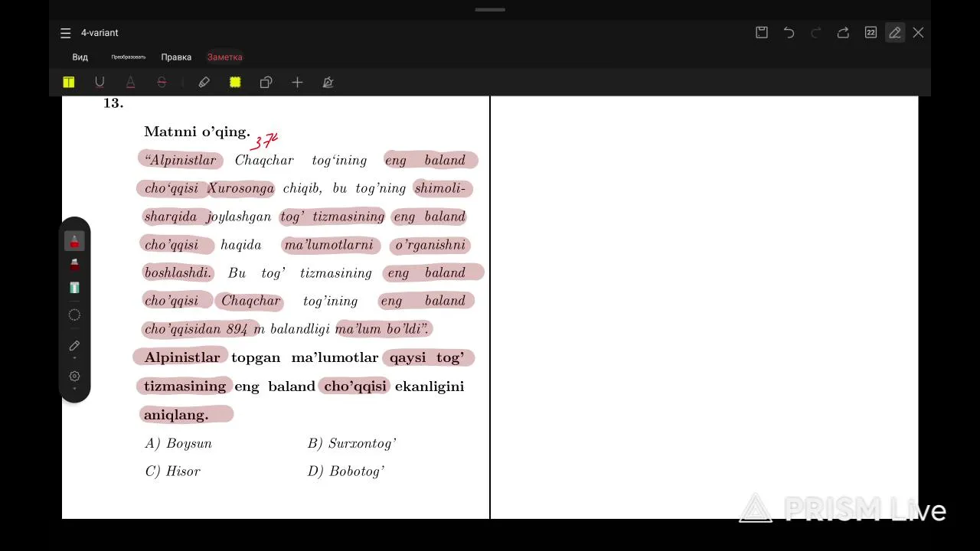Click answer B) Surxontog'

[x=352, y=444]
